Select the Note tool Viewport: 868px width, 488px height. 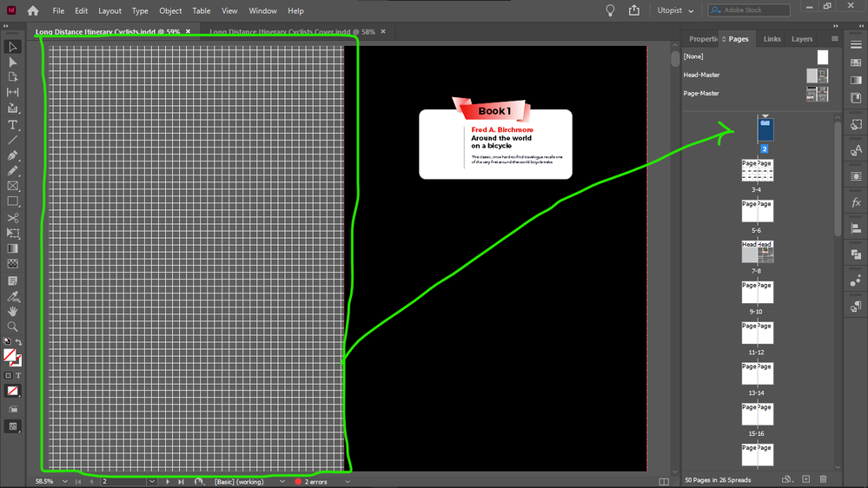(x=12, y=281)
